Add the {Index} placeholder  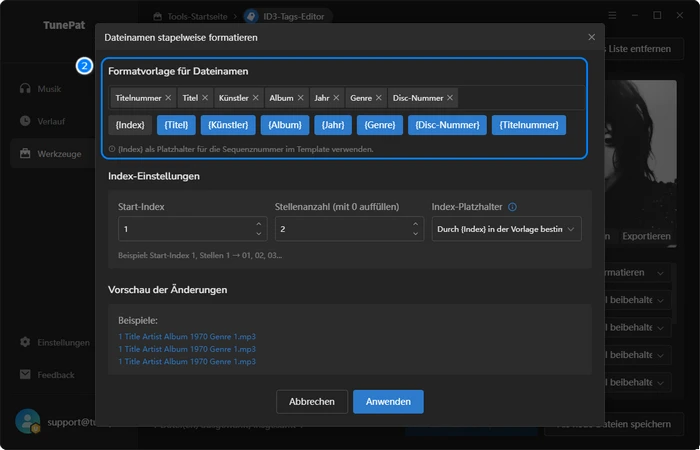tap(130, 125)
